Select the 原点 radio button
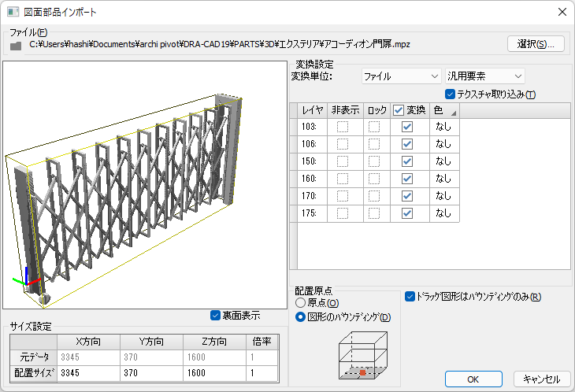 click(x=300, y=303)
